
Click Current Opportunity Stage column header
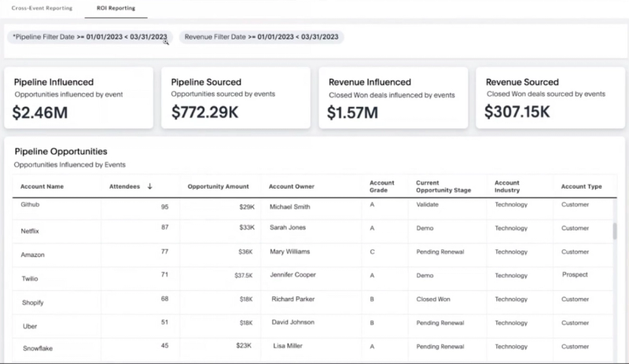pos(444,187)
